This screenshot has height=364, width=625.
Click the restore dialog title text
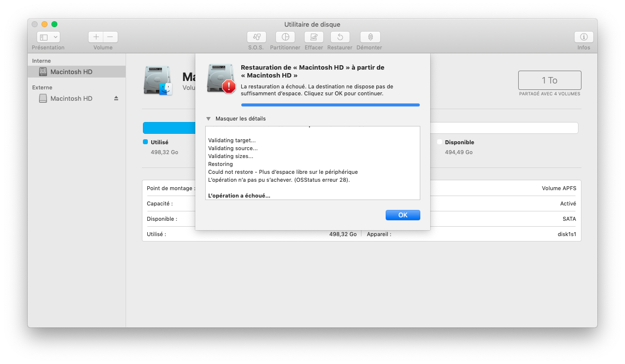312,71
